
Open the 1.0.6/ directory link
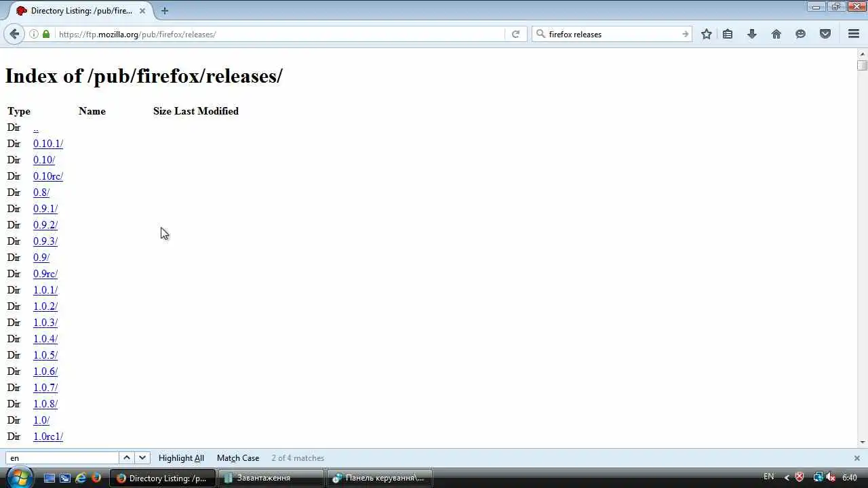click(45, 371)
